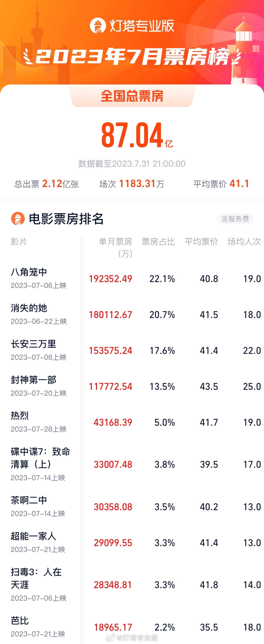
Task: Click the 平均票价 41.1 statistic
Action: click(x=221, y=184)
